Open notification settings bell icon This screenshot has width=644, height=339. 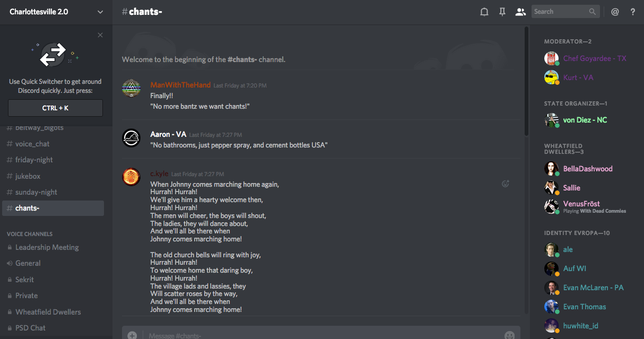tap(484, 12)
